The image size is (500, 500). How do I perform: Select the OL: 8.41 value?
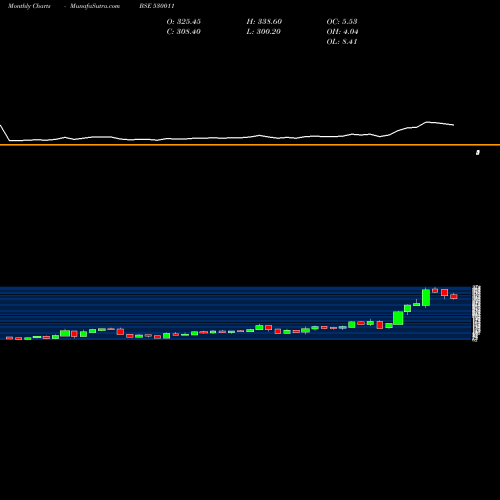click(342, 42)
